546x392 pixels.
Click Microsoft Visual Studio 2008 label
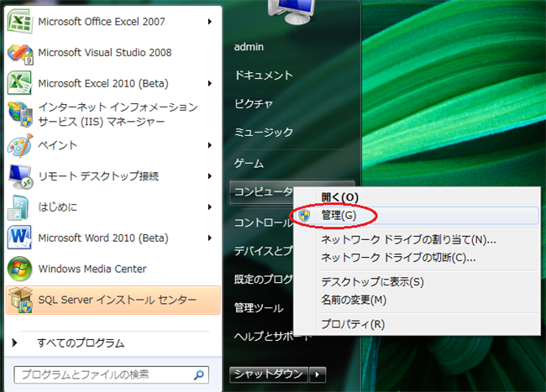pos(105,53)
